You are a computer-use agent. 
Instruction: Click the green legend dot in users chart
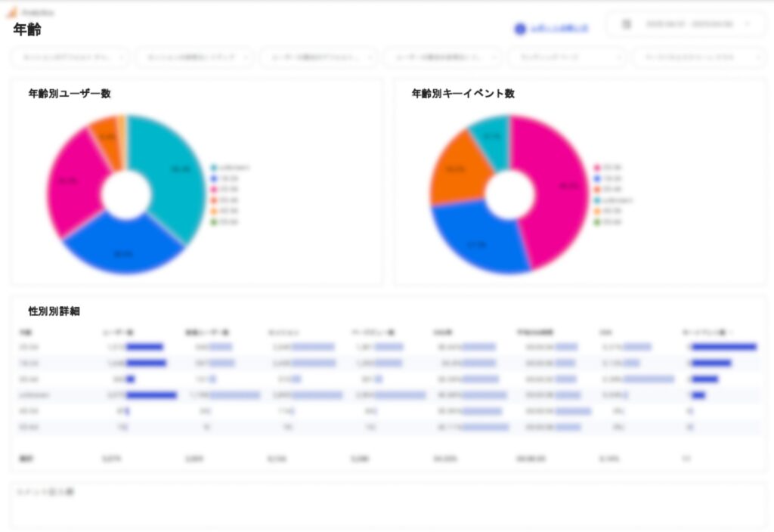click(x=215, y=222)
